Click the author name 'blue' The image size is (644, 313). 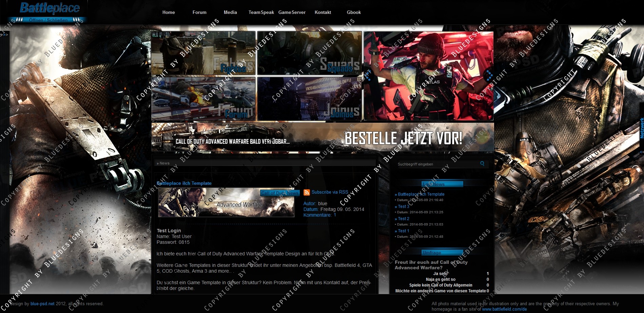click(323, 203)
